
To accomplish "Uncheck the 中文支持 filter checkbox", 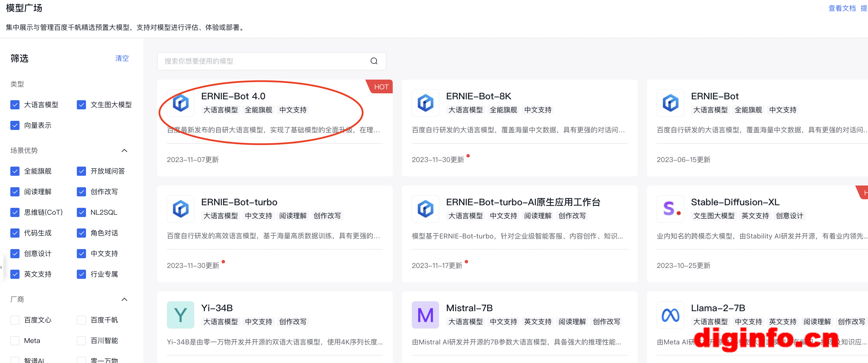I will pyautogui.click(x=81, y=253).
